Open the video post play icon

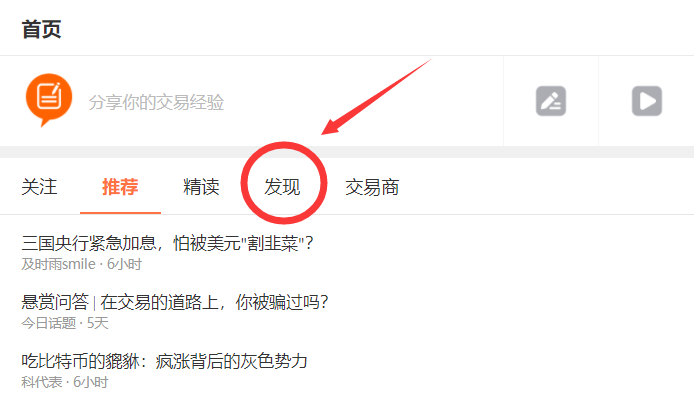coord(647,101)
